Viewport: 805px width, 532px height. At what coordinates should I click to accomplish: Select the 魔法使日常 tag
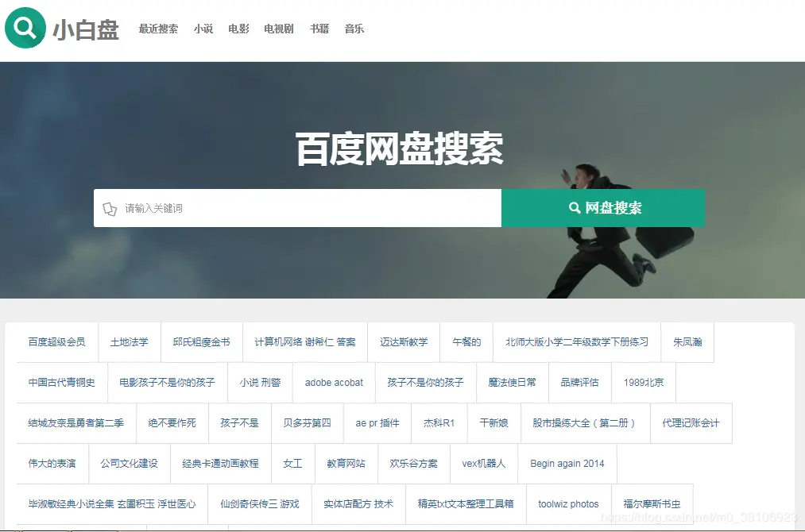513,383
